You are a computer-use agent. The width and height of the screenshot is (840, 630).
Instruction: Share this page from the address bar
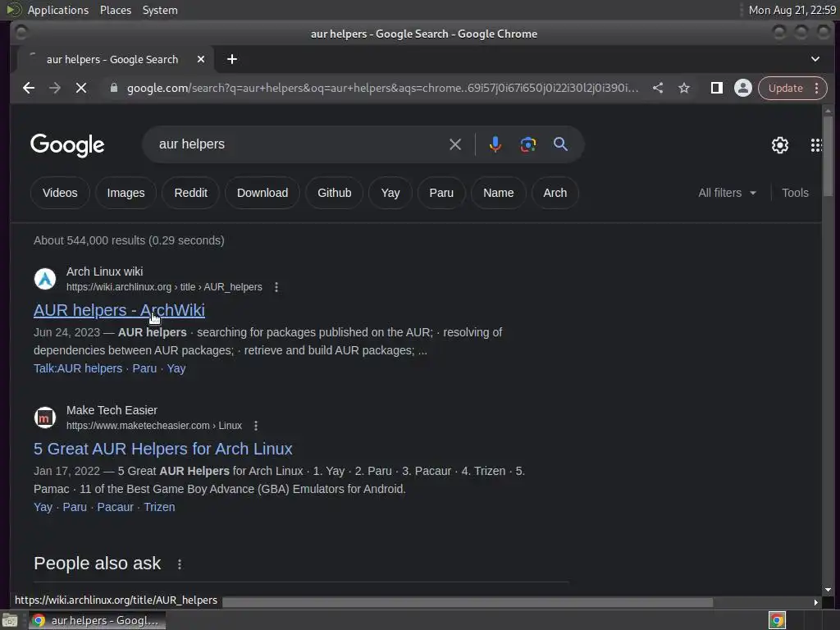[x=658, y=88]
